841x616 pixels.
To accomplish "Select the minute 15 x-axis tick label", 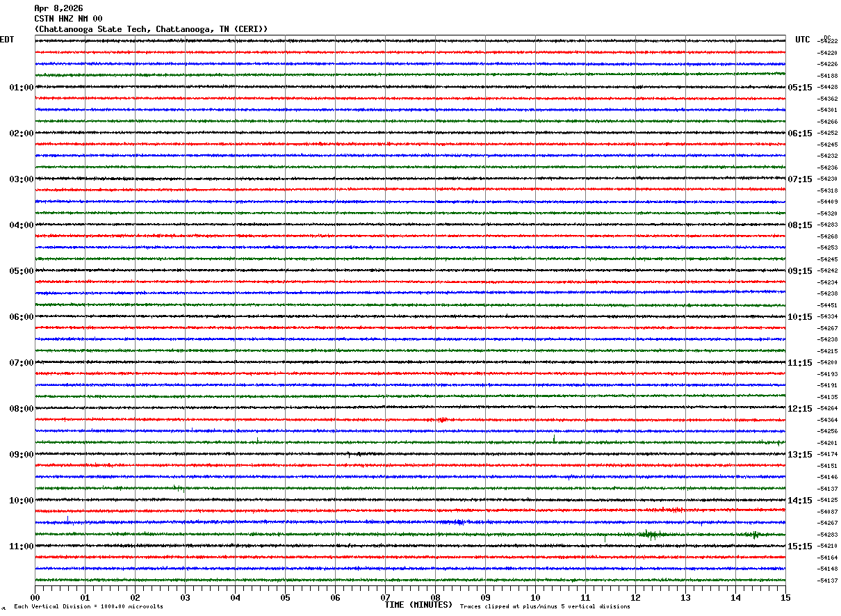I will pyautogui.click(x=785, y=597).
